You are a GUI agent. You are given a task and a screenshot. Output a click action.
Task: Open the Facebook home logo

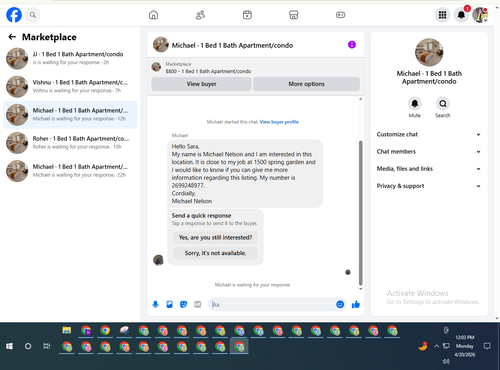pos(14,15)
